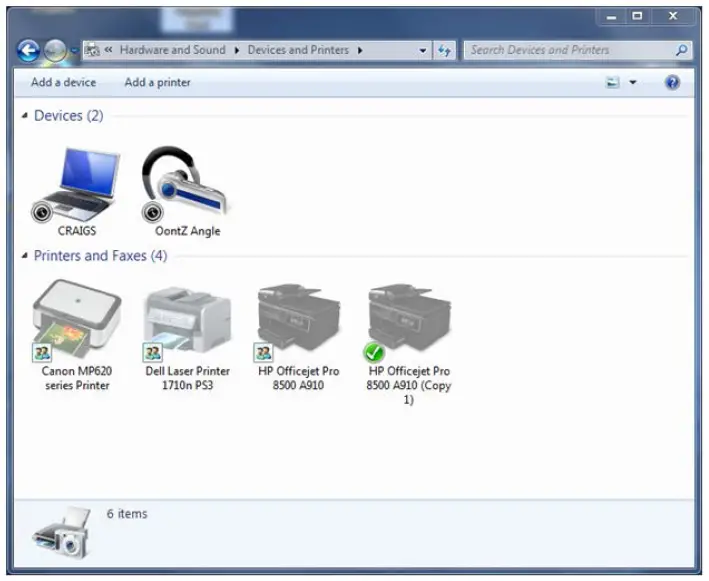Maximize the Devices and Printers window
The image size is (709, 581).
click(637, 17)
